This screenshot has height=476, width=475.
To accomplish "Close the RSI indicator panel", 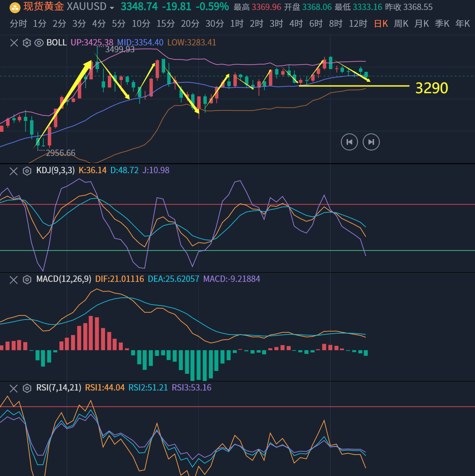I will [x=14, y=389].
